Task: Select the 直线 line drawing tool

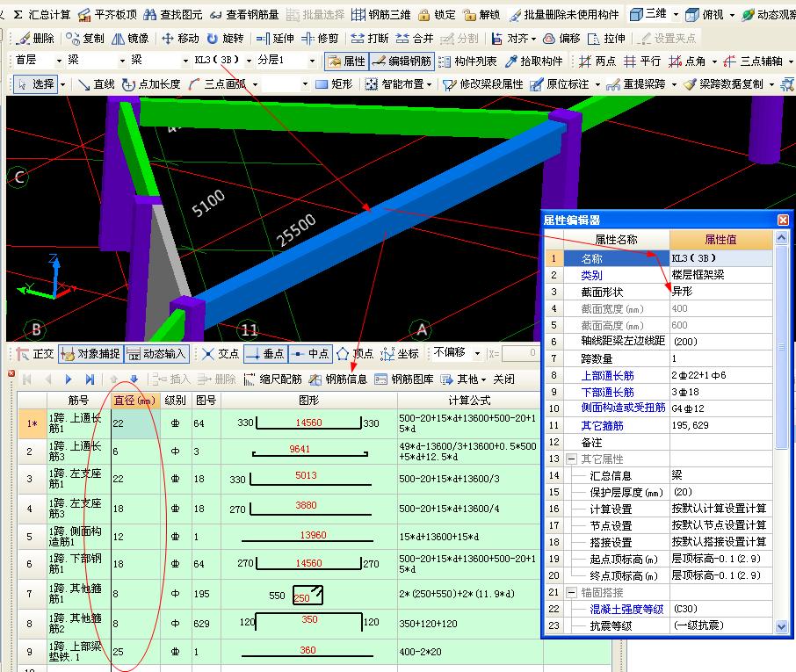Action: tap(97, 84)
